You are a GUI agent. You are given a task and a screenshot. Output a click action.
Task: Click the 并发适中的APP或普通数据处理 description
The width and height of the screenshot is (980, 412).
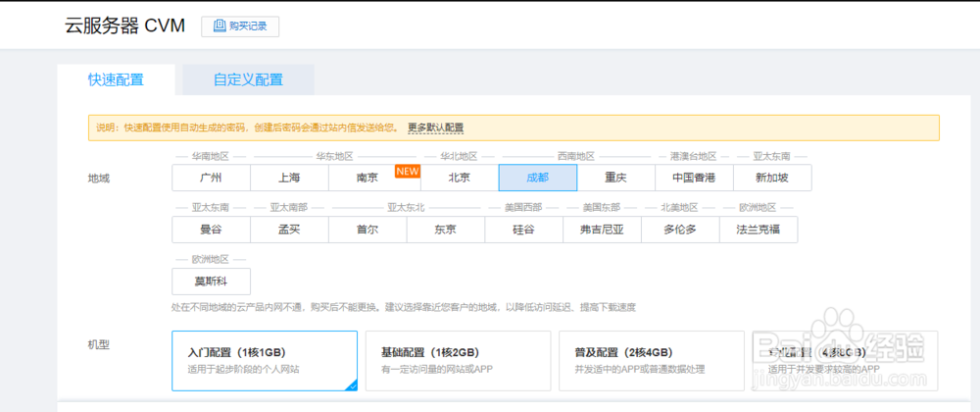point(640,370)
